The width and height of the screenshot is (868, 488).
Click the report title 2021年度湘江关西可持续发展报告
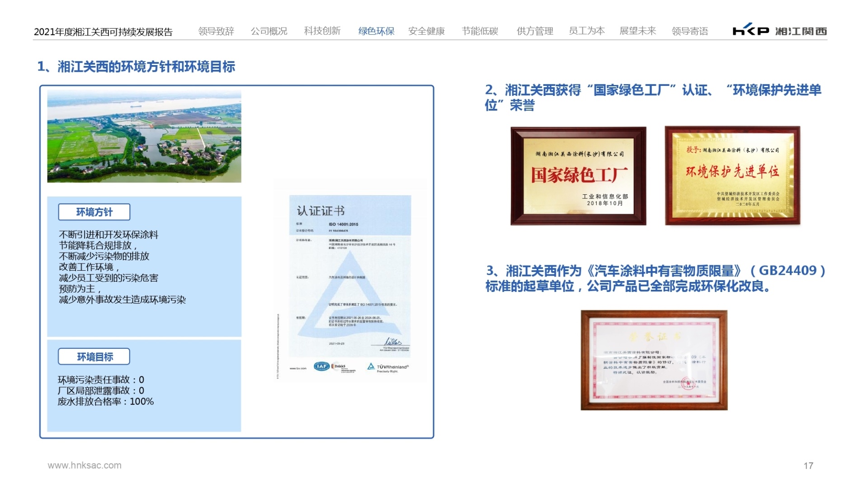point(104,32)
